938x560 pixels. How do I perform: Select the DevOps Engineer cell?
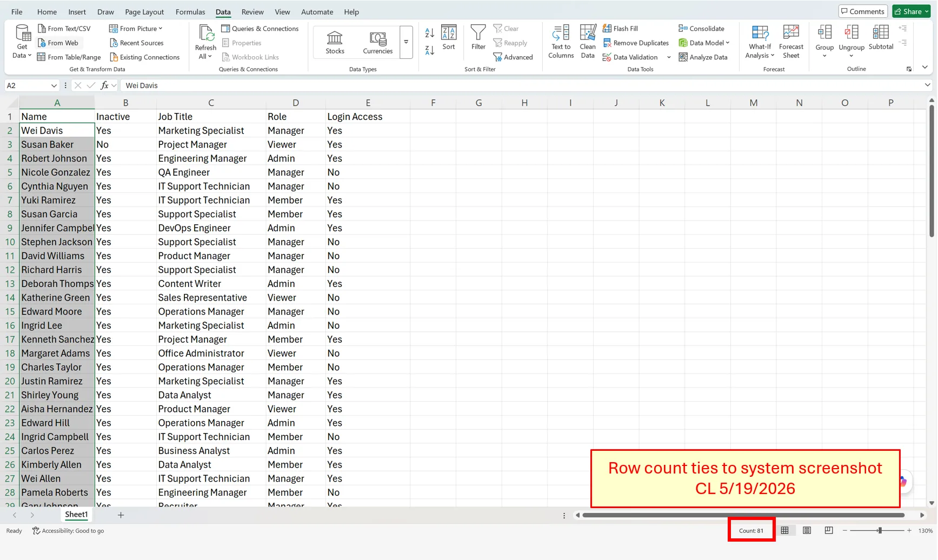(211, 228)
